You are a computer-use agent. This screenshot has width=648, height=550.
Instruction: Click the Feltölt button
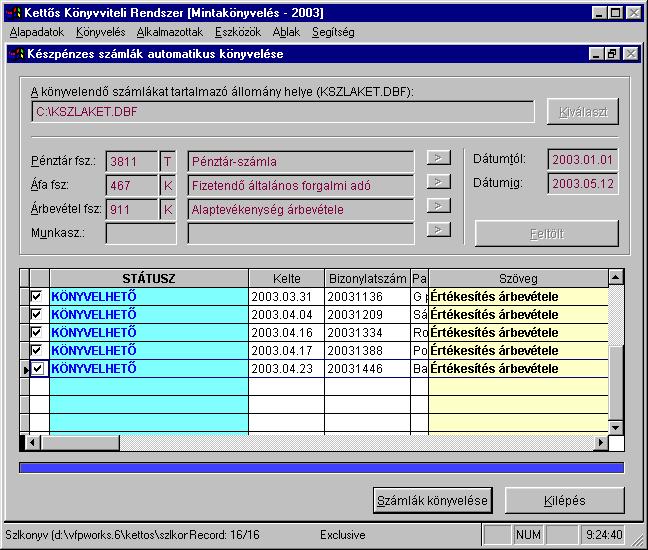[x=547, y=233]
